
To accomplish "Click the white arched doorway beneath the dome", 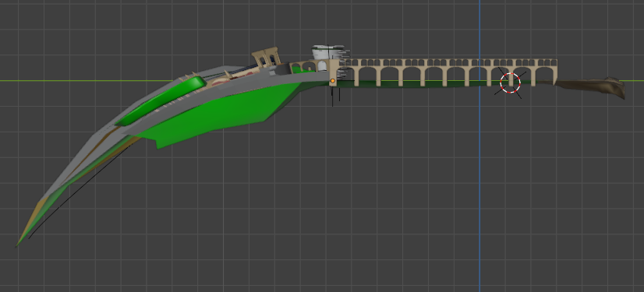I will (x=321, y=65).
